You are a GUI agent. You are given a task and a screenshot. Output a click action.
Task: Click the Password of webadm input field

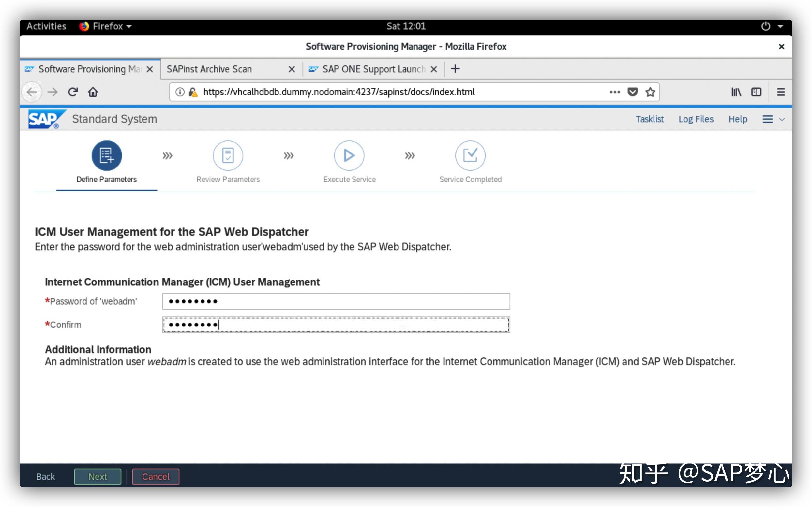point(336,301)
